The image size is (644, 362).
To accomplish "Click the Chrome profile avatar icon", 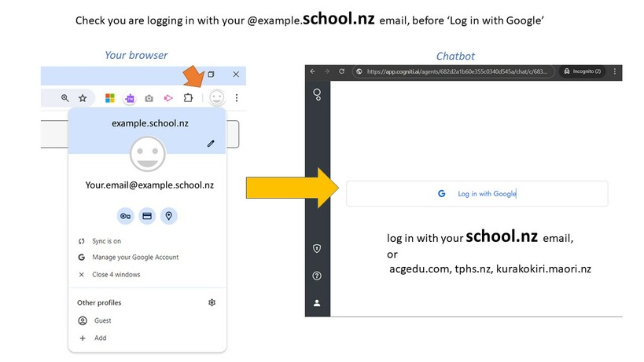I will click(x=217, y=98).
